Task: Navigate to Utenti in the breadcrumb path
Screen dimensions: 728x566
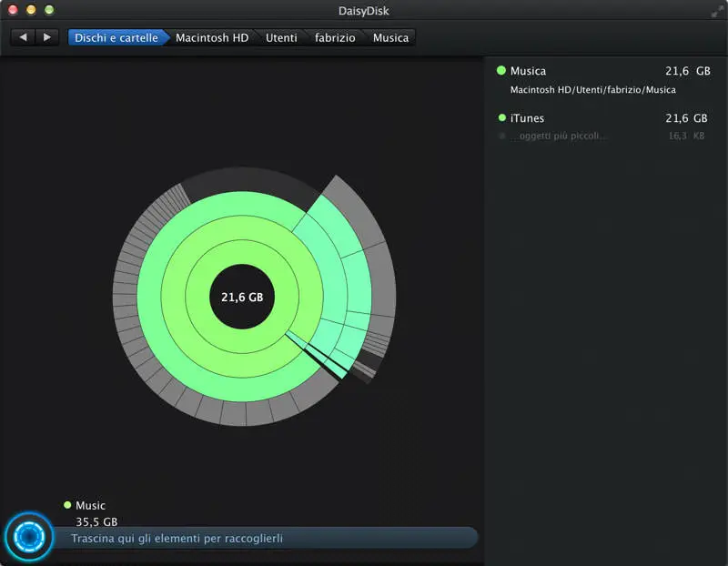Action: tap(282, 37)
